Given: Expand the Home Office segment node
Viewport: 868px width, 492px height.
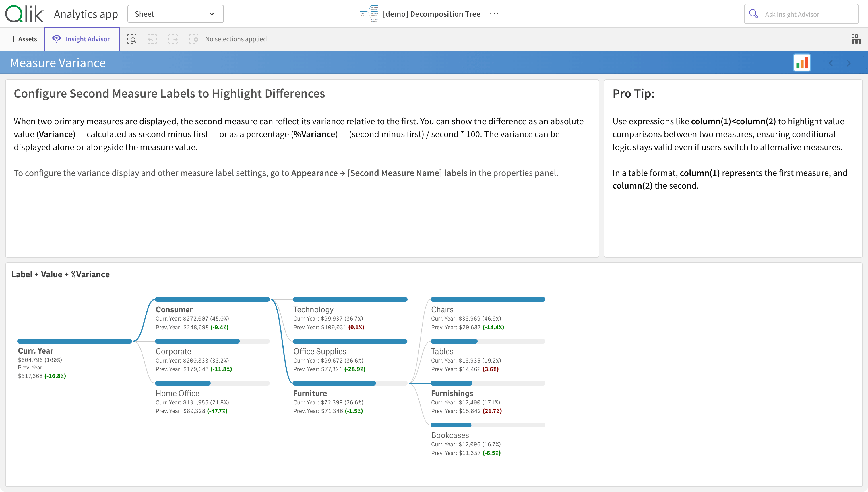Looking at the screenshot, I should 177,393.
